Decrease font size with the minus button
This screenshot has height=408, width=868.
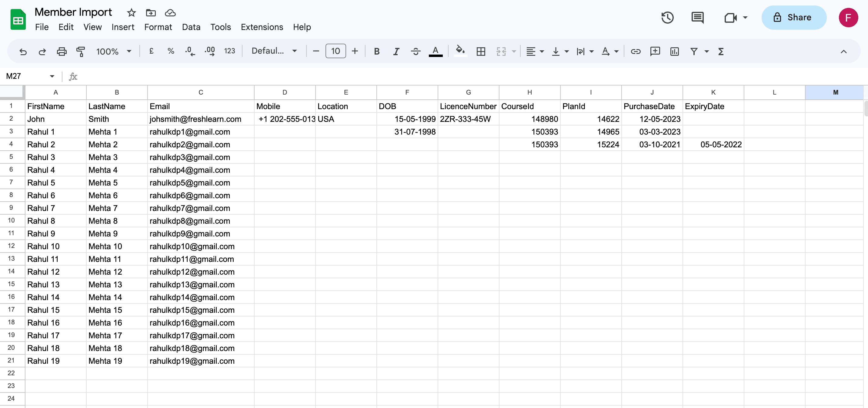pos(316,51)
